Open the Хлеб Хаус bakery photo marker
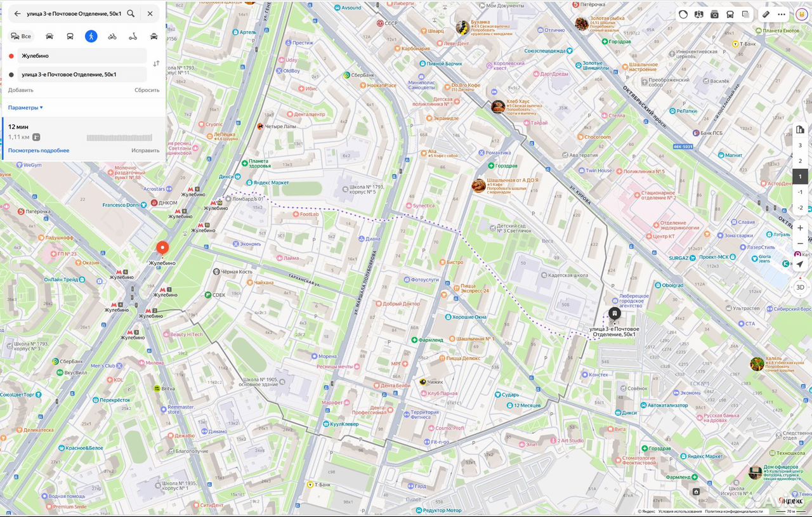This screenshot has height=517, width=812. 498,107
